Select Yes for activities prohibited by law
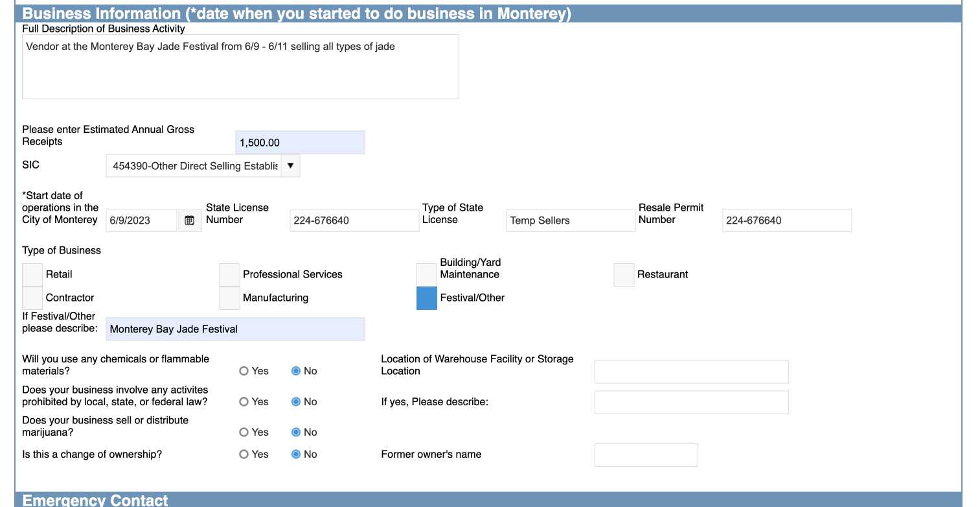980x507 pixels. pyautogui.click(x=244, y=402)
